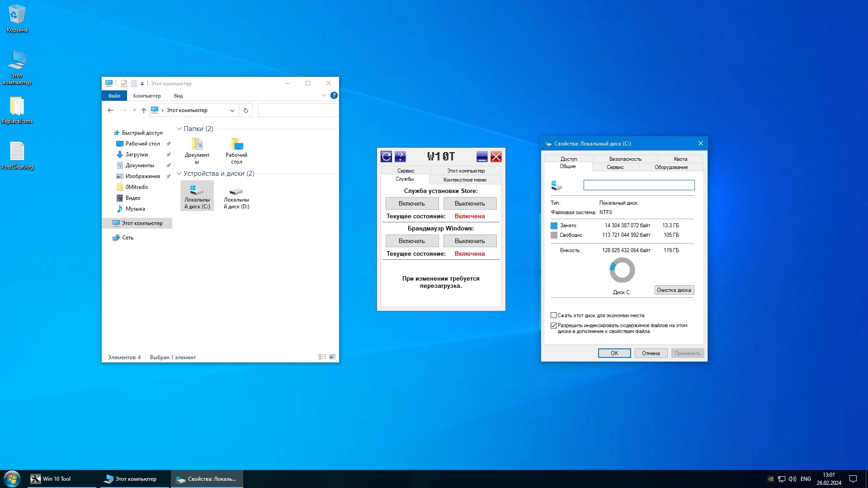Enable the compress this disk checkbox
Screen dimensions: 868x488
pyautogui.click(x=553, y=315)
